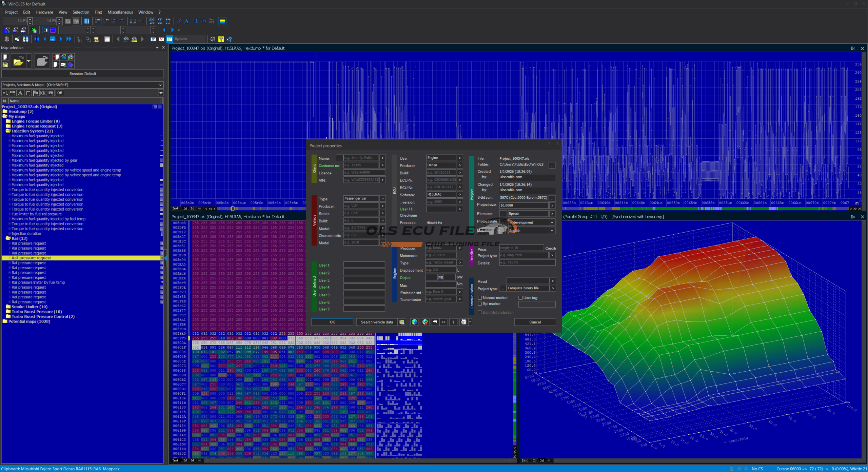Tick the Spi marker checkbox
Screen dimensions: 868x472
[x=480, y=304]
